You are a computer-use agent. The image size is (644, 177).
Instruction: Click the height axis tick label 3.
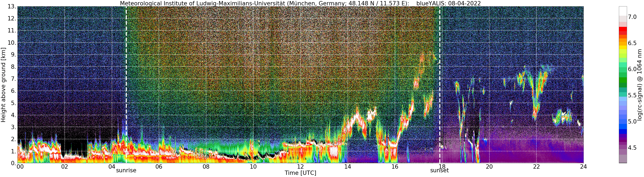click(x=14, y=127)
